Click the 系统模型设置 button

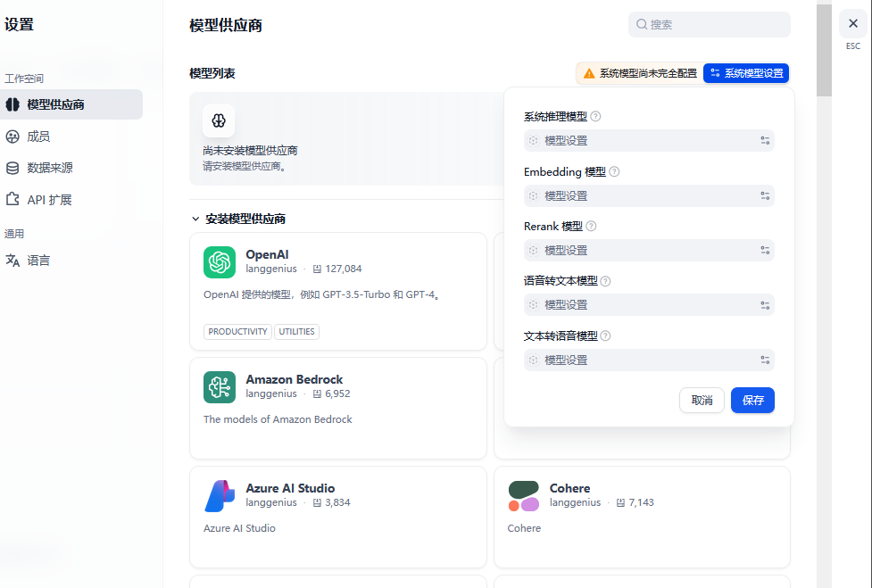click(x=746, y=73)
